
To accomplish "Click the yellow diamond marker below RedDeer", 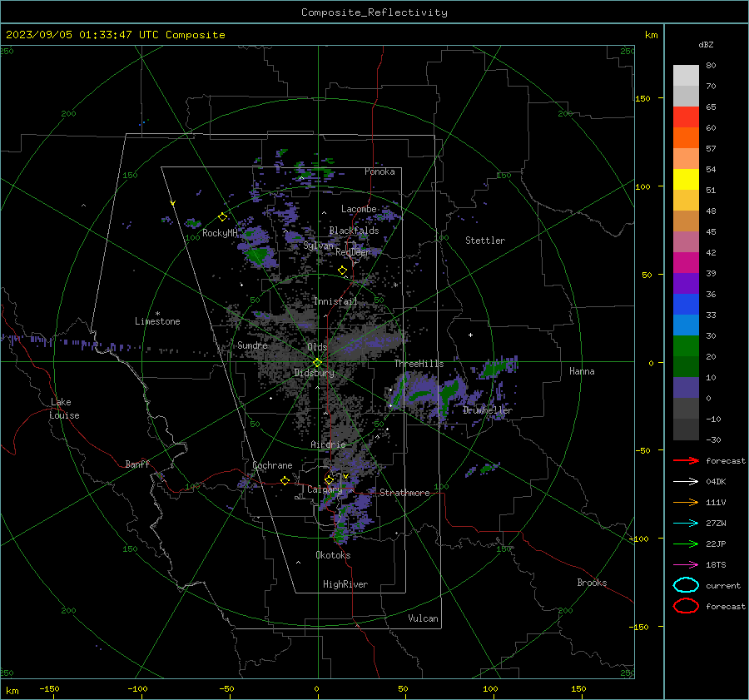I will (342, 271).
